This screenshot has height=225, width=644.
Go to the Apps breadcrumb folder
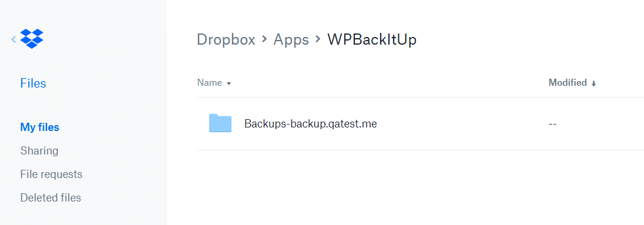(291, 39)
